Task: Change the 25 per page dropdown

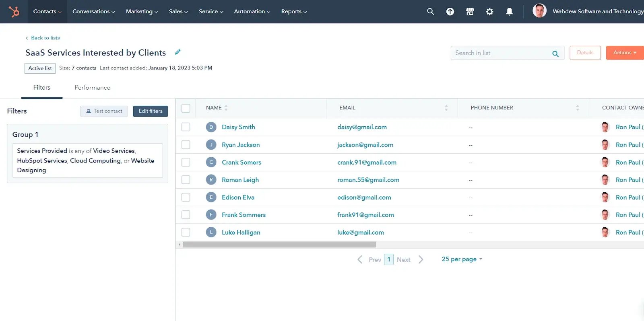Action: click(462, 259)
